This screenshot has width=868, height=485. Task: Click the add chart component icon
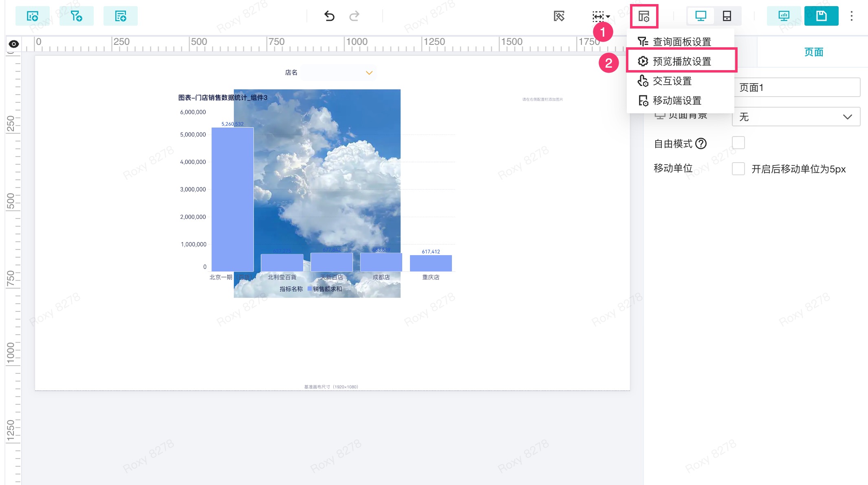point(32,16)
